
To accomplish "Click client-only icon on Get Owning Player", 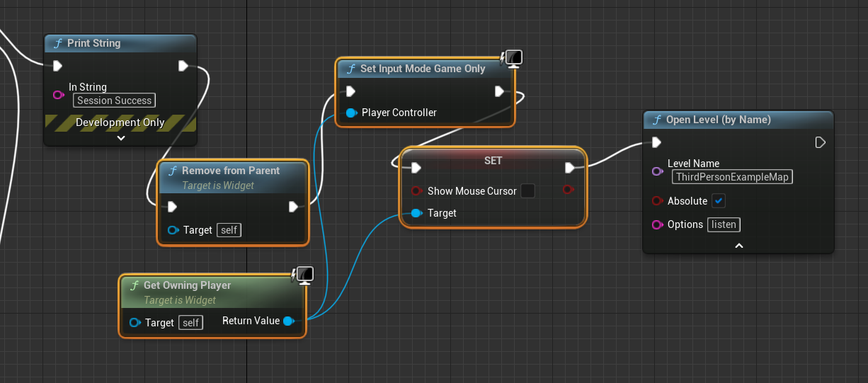I will pos(304,275).
